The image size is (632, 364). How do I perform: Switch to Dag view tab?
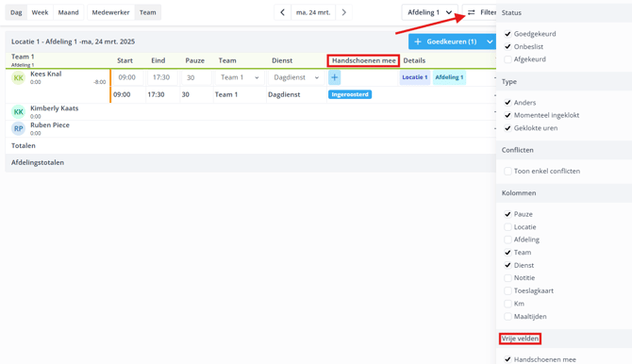[x=16, y=12]
